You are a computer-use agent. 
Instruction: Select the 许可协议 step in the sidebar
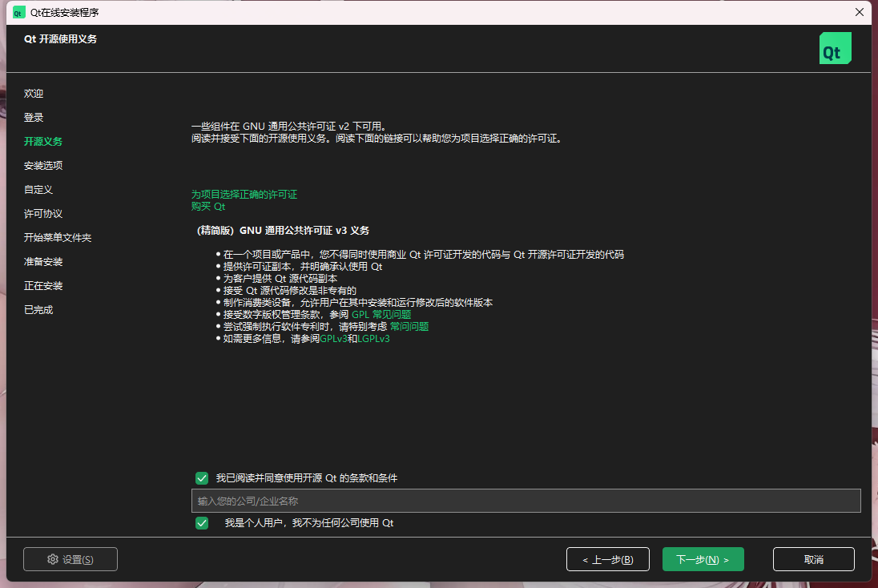(43, 214)
